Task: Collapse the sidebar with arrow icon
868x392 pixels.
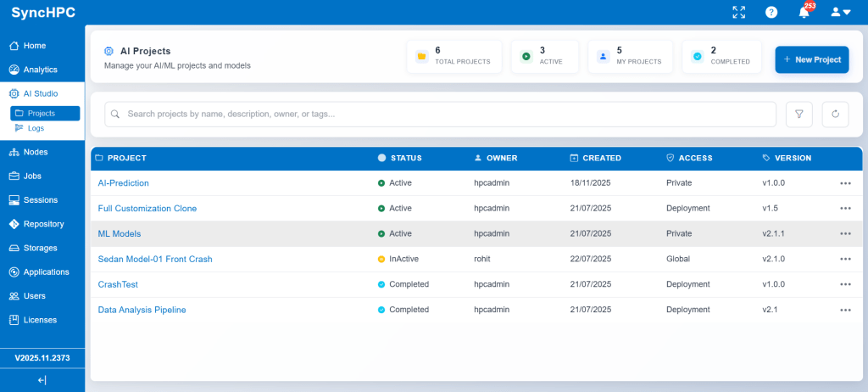Action: point(42,380)
